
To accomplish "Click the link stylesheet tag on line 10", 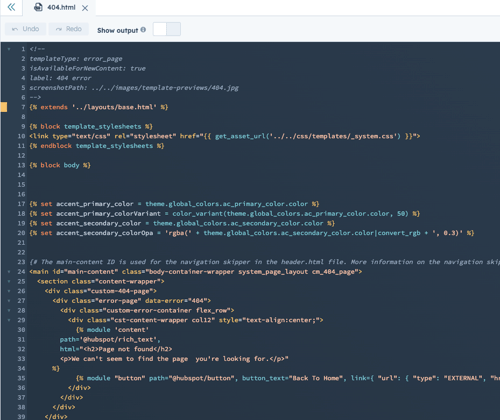I will click(x=225, y=136).
